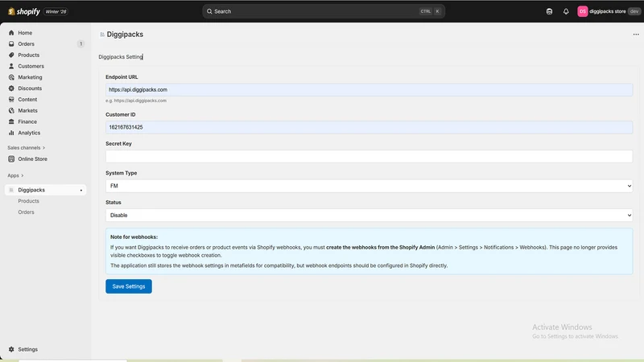644x362 pixels.
Task: Click the Shopify logo
Action: 24,11
